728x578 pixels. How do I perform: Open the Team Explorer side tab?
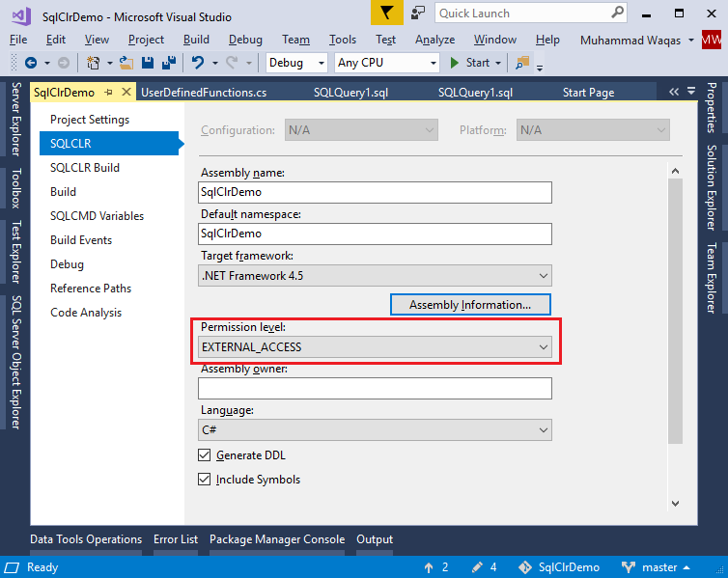pyautogui.click(x=712, y=278)
